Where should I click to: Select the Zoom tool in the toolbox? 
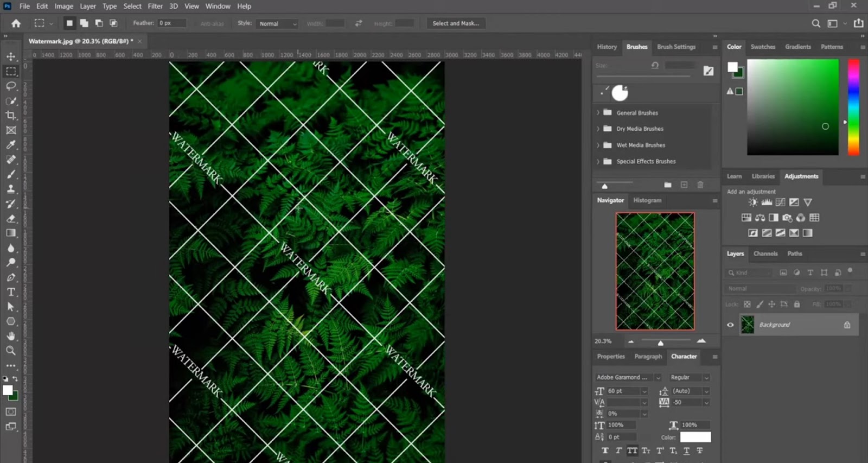click(x=11, y=351)
